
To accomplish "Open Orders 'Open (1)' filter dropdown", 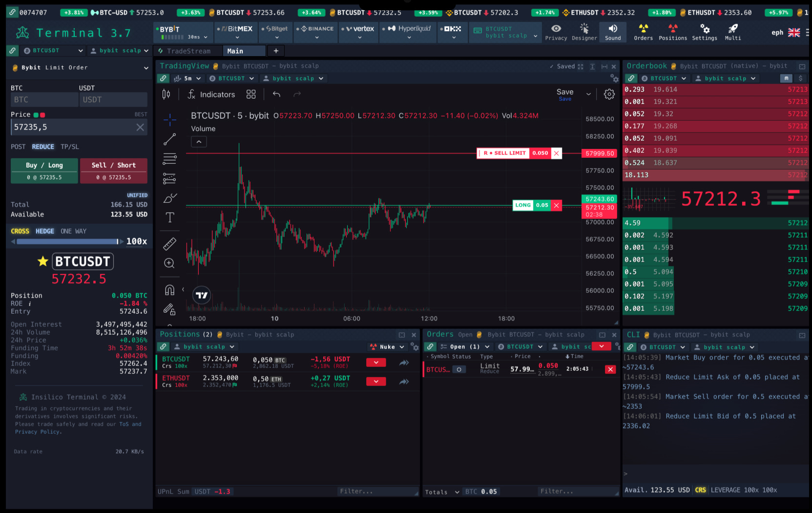I will (465, 347).
